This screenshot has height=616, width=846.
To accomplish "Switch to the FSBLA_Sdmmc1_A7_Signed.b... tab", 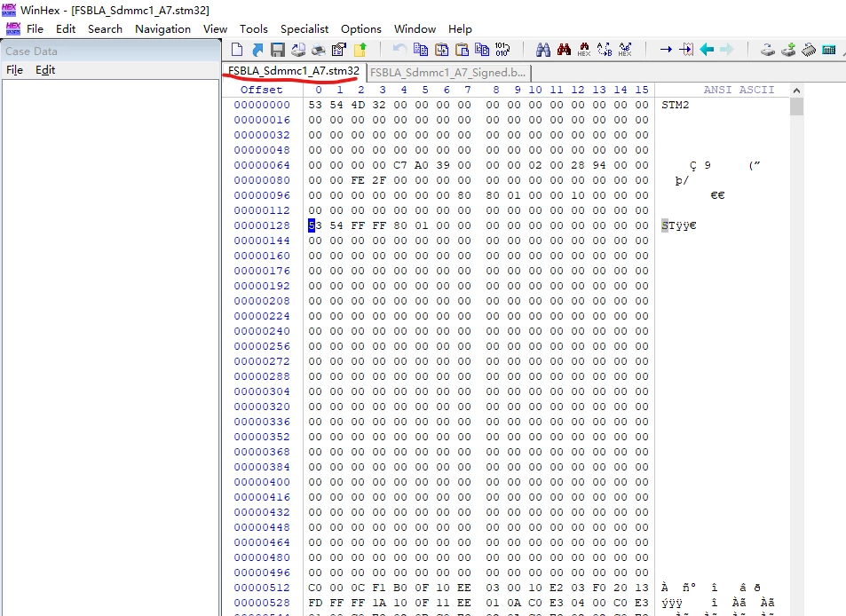I will pos(447,72).
